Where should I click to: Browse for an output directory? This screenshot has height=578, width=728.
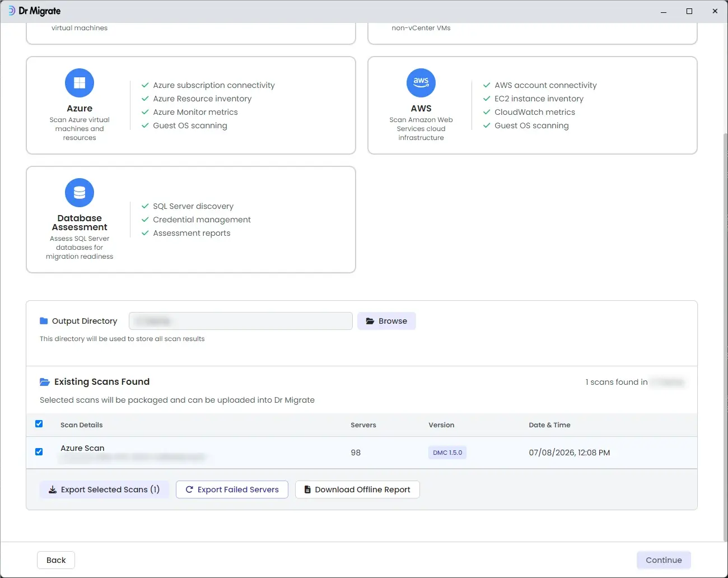386,321
